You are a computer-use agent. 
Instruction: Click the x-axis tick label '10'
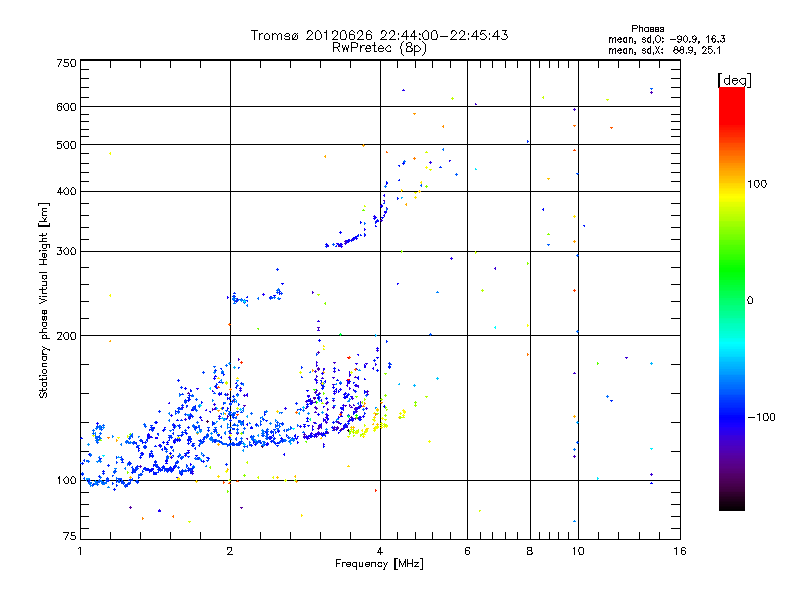(x=578, y=551)
